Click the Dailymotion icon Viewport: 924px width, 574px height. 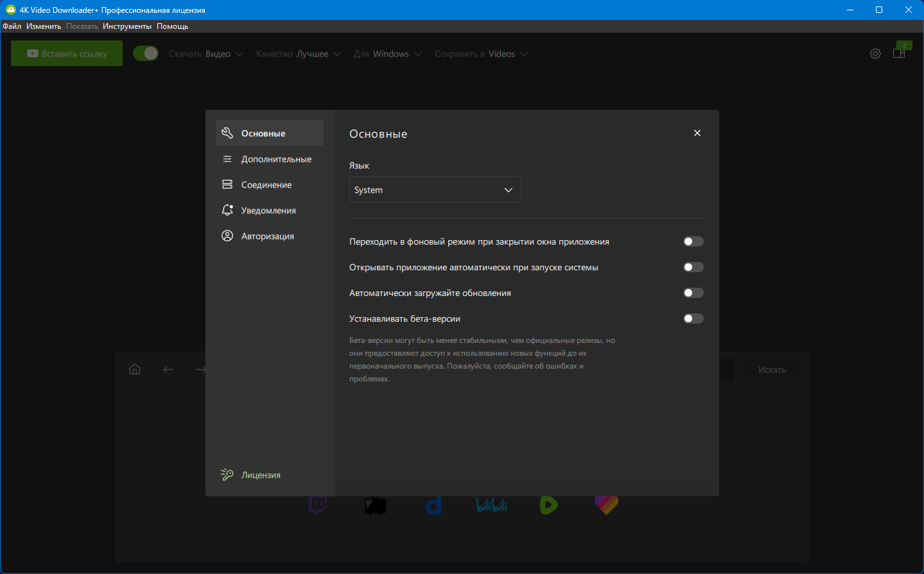point(434,506)
